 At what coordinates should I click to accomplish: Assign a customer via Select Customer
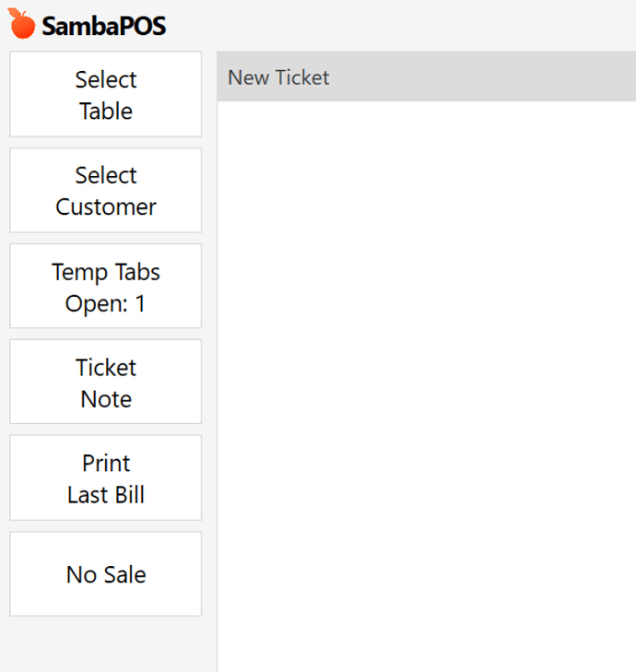pyautogui.click(x=105, y=190)
